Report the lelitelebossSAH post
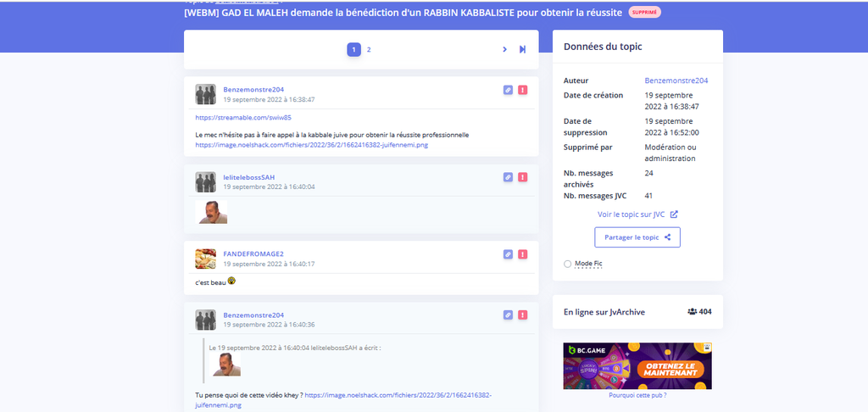The height and width of the screenshot is (412, 868). coord(522,177)
